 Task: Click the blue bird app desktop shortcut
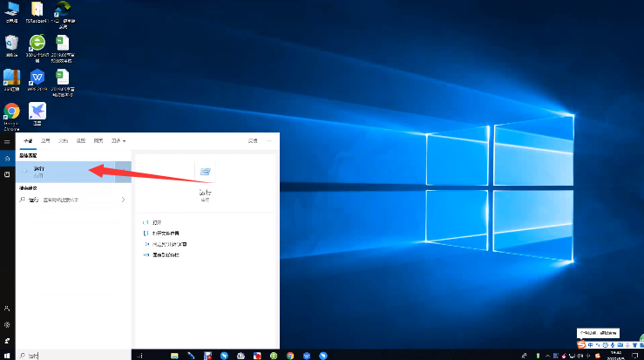pyautogui.click(x=37, y=112)
